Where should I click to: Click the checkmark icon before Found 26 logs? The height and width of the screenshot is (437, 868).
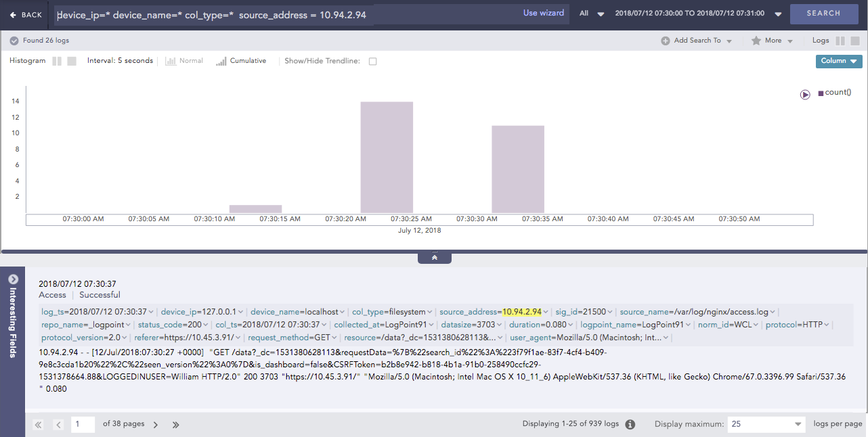point(14,41)
